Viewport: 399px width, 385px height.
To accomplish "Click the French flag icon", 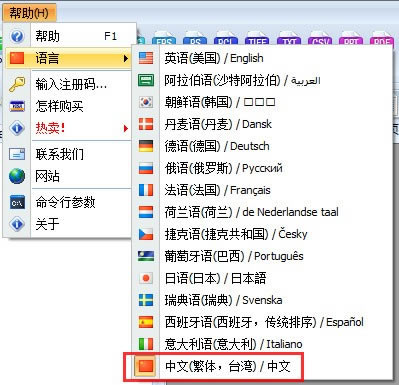I will click(146, 190).
